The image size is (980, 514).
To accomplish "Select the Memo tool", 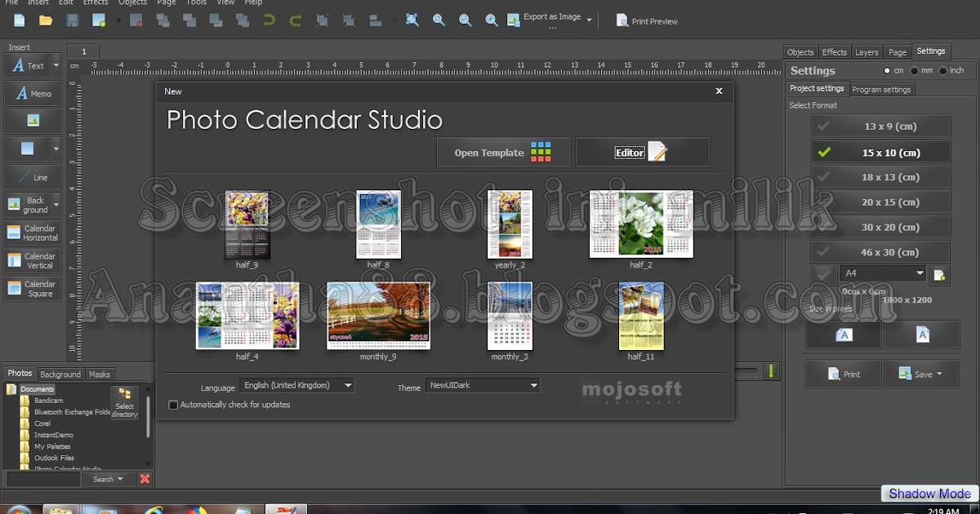I will (32, 93).
